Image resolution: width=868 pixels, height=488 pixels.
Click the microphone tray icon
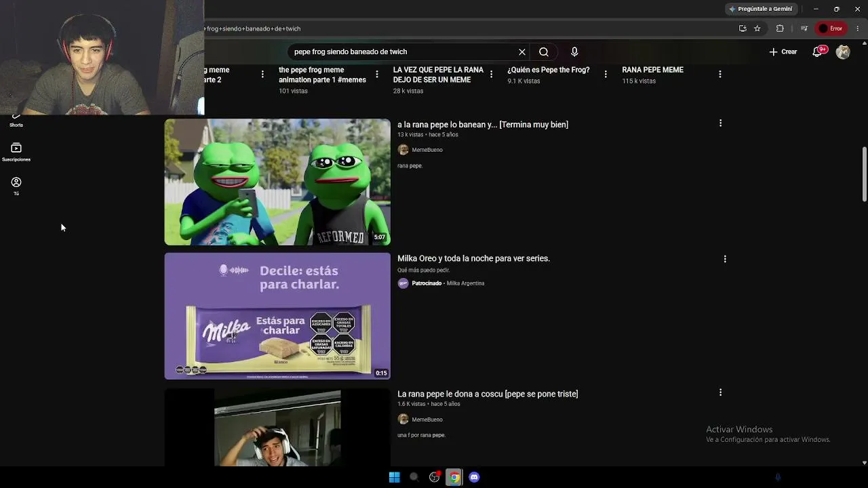click(778, 477)
